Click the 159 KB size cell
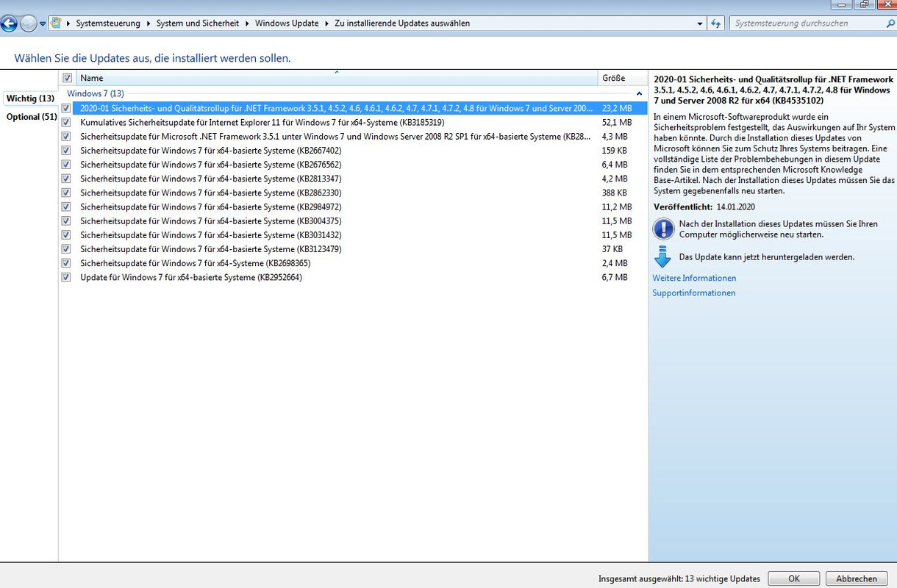Screen dimensions: 897x588 click(x=615, y=151)
